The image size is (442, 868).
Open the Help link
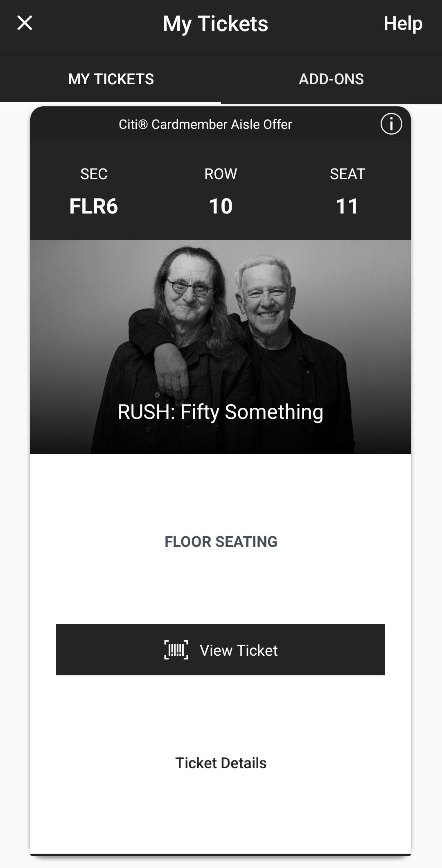[403, 23]
